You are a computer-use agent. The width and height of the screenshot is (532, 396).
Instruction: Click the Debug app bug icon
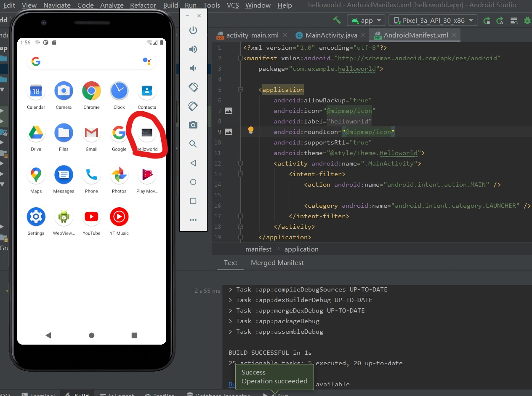(527, 20)
